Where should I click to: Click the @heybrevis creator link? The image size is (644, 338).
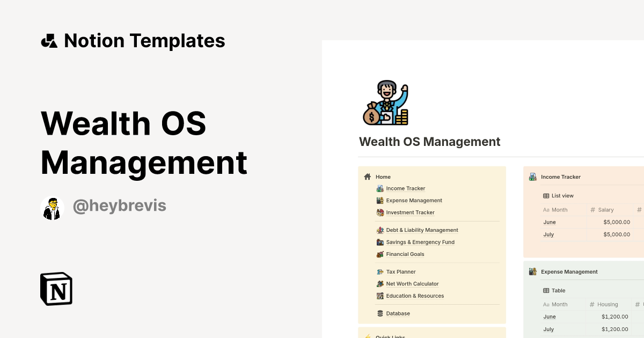pyautogui.click(x=119, y=205)
